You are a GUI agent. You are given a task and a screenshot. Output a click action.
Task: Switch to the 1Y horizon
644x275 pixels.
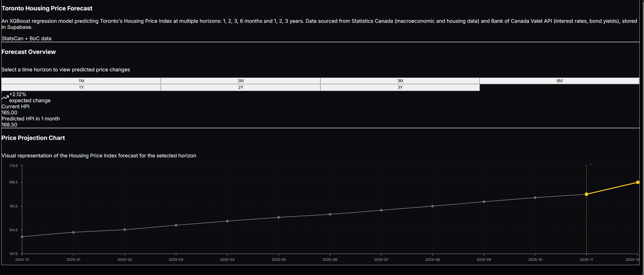coord(81,87)
